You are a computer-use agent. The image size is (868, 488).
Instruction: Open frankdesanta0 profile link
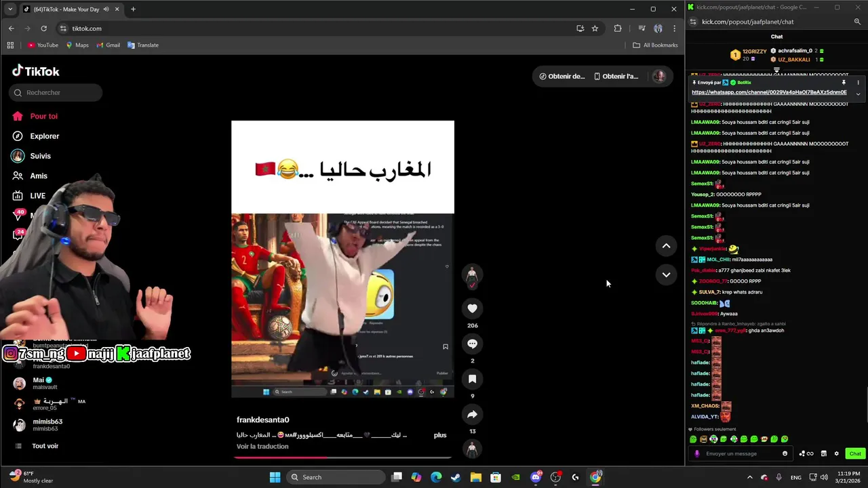[263, 420]
